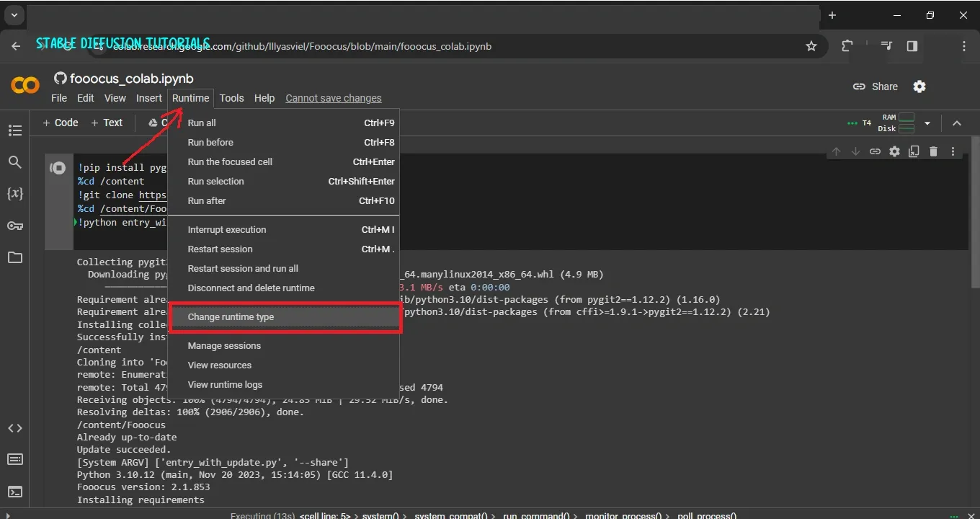Add a new Code cell
Screen dimensions: 980x519
coord(61,123)
